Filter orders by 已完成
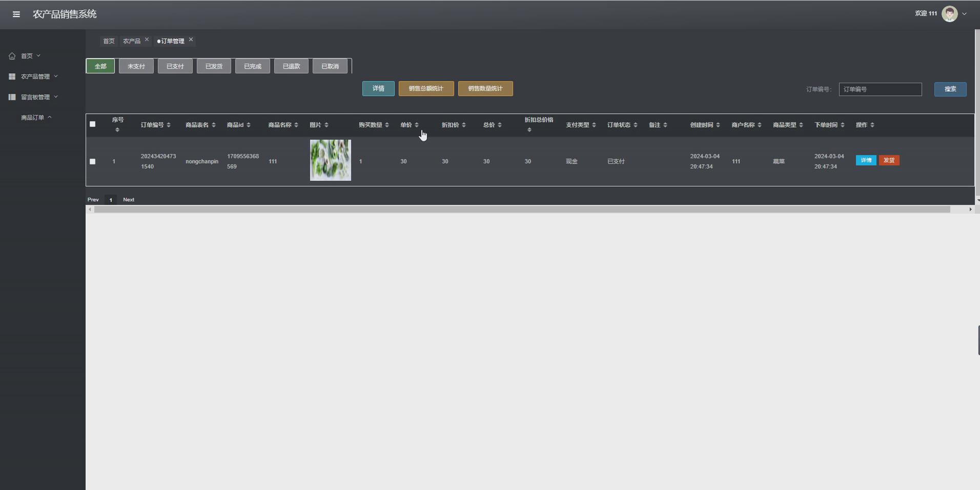The width and height of the screenshot is (980, 490). pos(253,66)
